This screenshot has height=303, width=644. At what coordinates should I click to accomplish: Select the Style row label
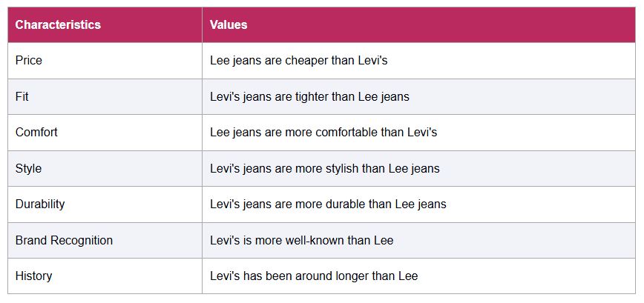(28, 168)
